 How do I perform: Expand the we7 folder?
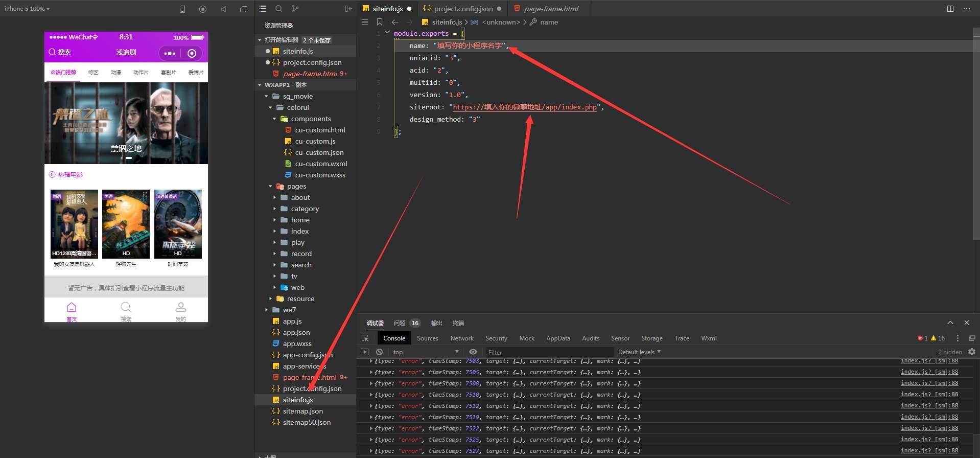click(266, 310)
